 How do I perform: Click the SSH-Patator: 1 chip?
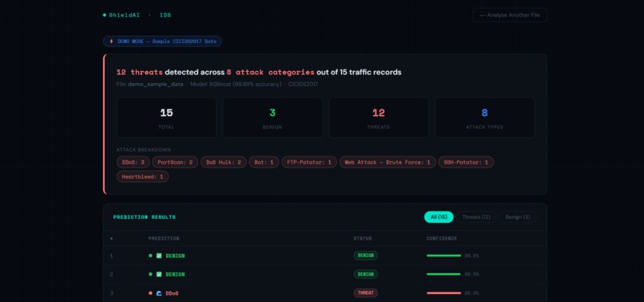466,162
